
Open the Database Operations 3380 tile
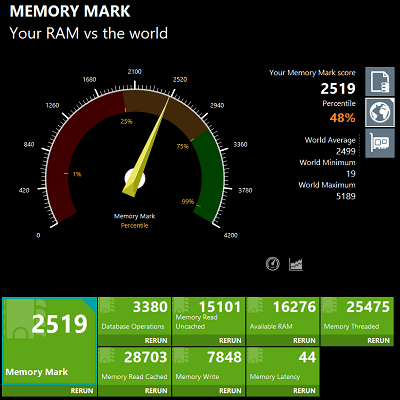point(134,317)
